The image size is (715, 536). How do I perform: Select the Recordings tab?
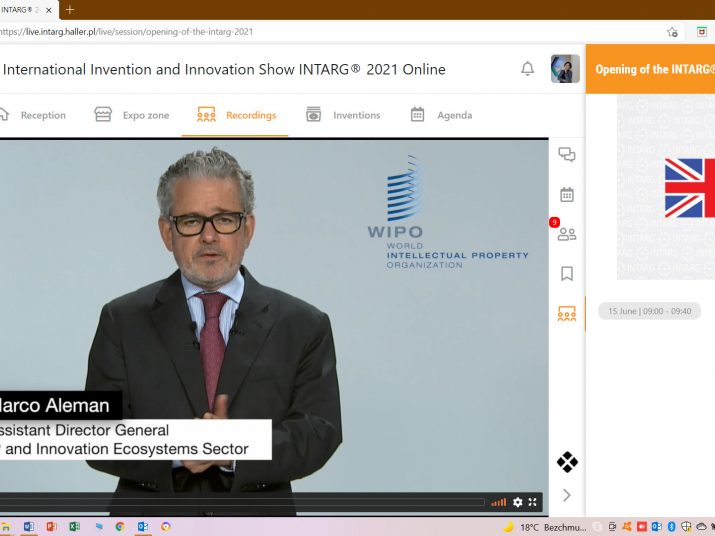(x=237, y=115)
